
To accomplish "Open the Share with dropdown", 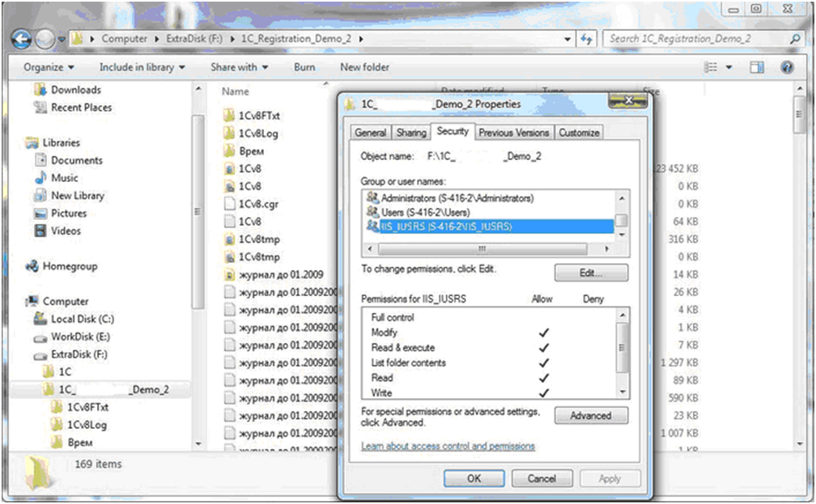I will click(x=239, y=67).
